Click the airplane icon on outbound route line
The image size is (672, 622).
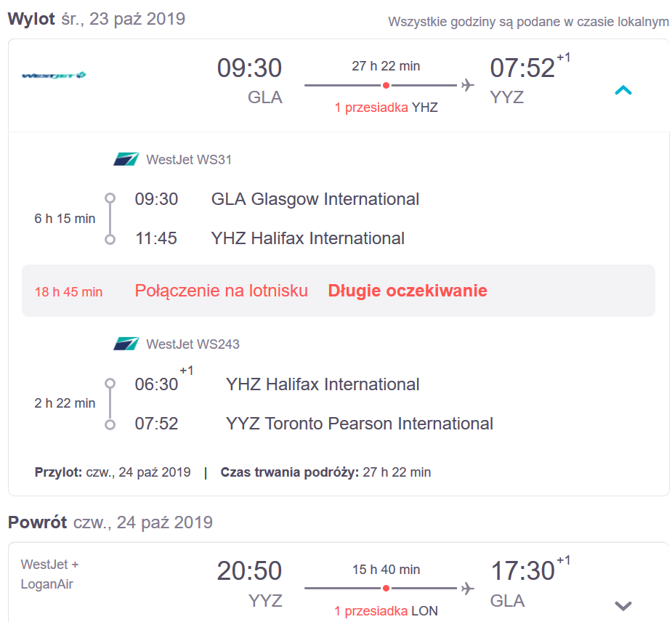[468, 85]
